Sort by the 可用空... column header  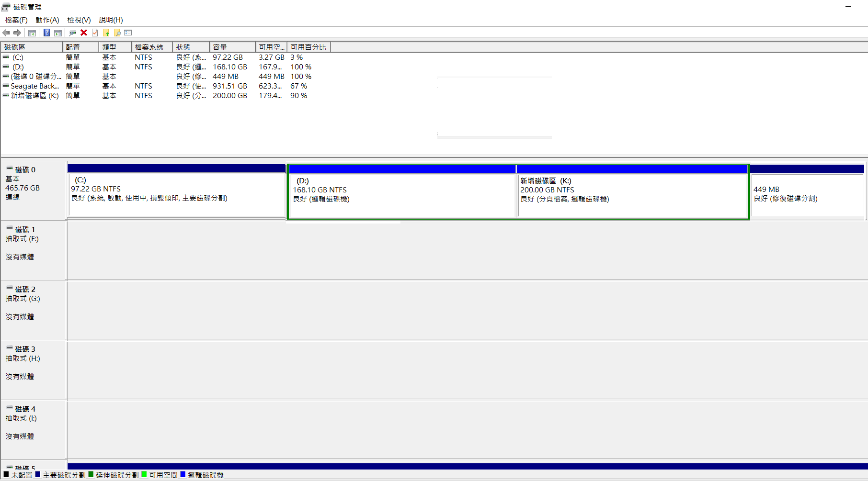pos(271,47)
